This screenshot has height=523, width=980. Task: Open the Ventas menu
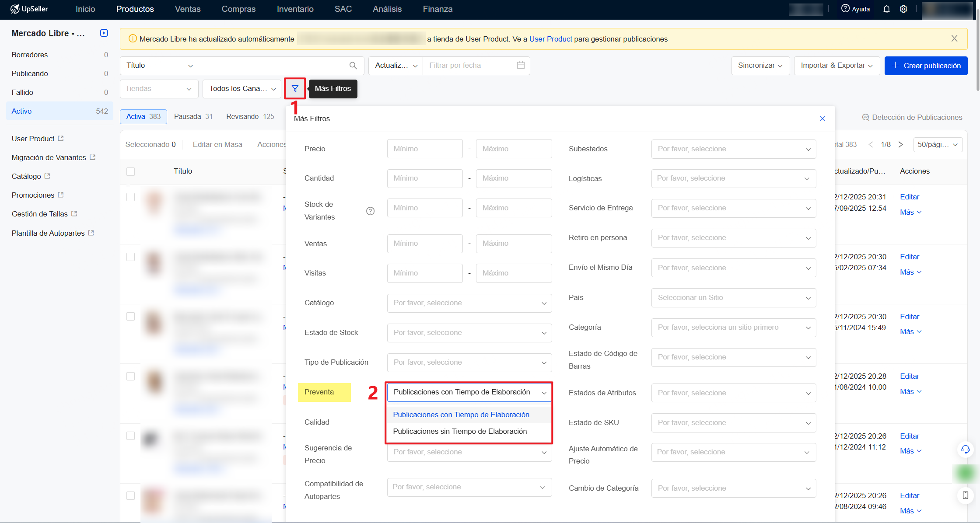tap(188, 9)
